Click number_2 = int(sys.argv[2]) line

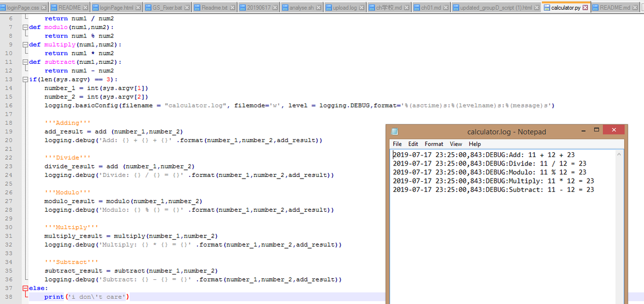(x=97, y=97)
